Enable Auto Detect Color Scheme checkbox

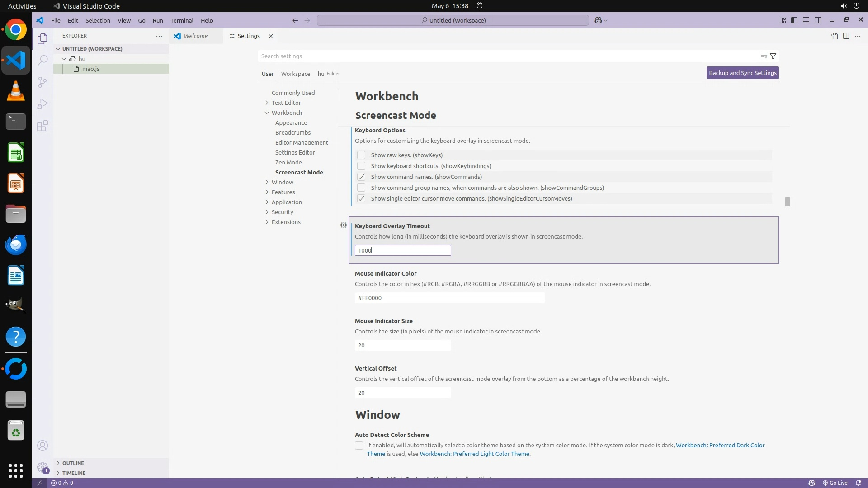pos(359,446)
